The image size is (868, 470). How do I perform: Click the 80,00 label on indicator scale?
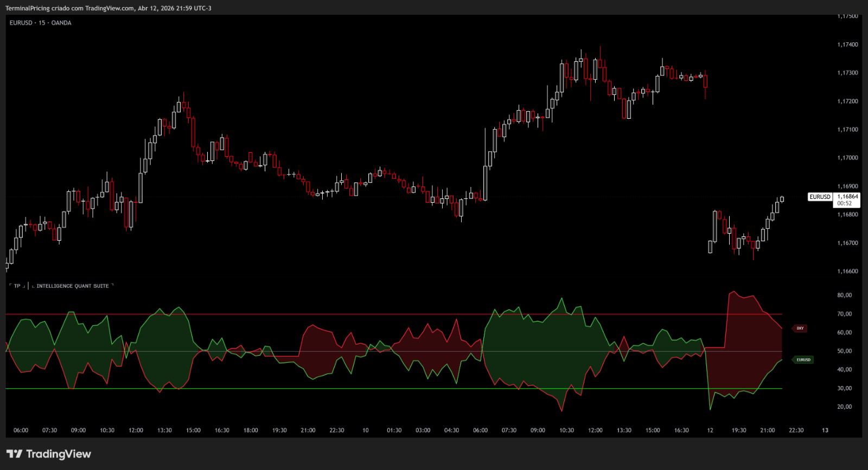coord(845,295)
